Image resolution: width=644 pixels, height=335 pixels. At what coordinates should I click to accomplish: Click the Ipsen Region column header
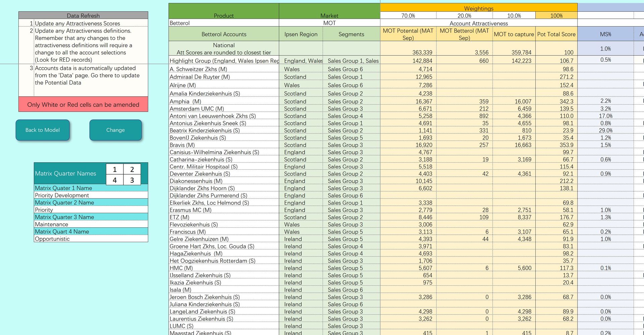coord(301,34)
